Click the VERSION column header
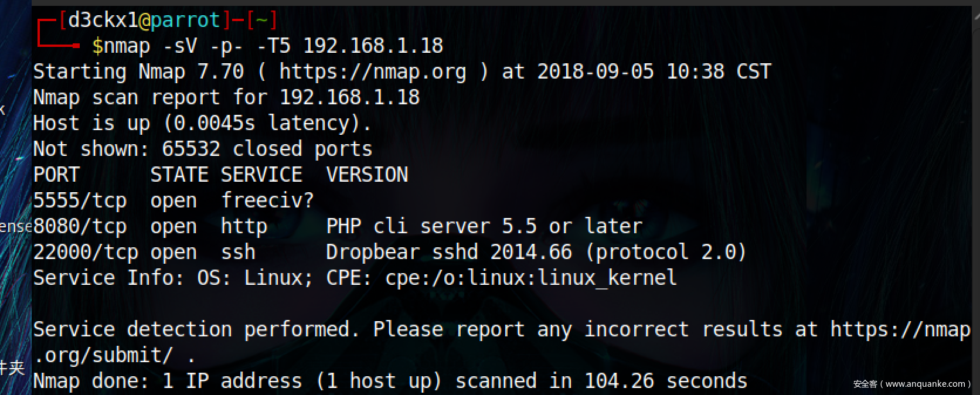Image resolution: width=980 pixels, height=395 pixels. point(367,175)
